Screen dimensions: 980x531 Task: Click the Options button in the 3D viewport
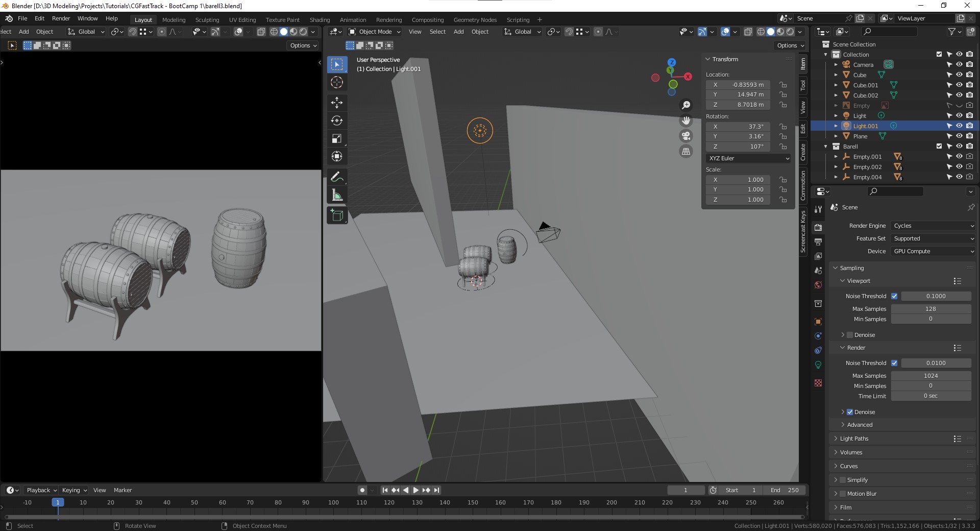pos(790,45)
